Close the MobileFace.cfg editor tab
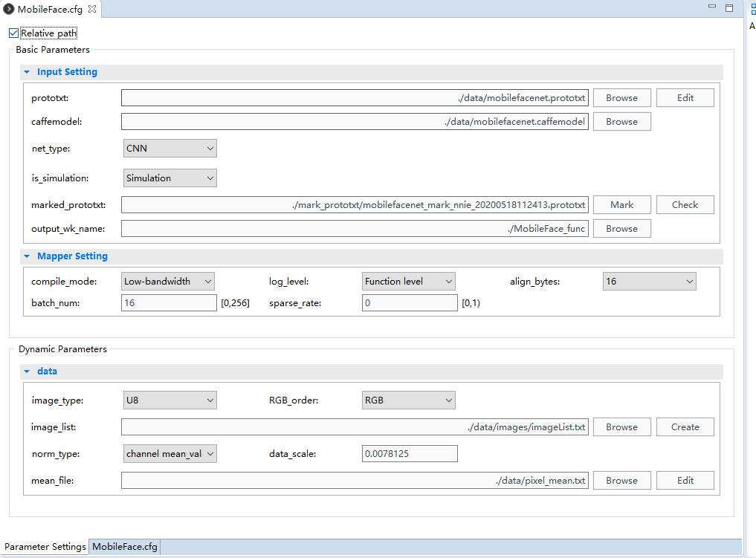Viewport: 756px width, 558px height. (x=92, y=9)
